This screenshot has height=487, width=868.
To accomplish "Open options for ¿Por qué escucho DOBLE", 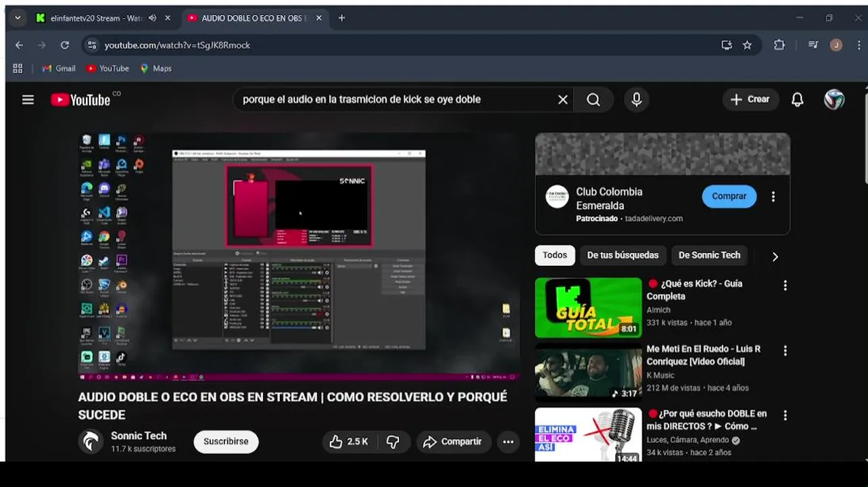I will click(x=785, y=415).
